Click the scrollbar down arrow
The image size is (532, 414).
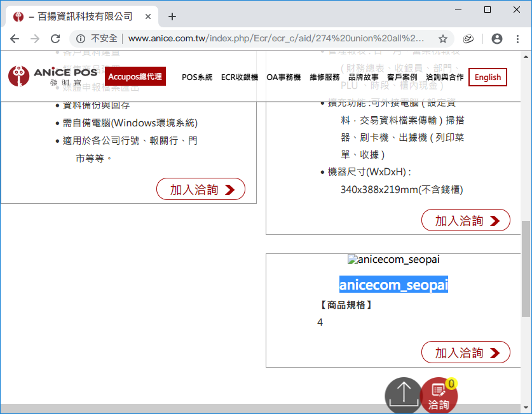pyautogui.click(x=526, y=407)
